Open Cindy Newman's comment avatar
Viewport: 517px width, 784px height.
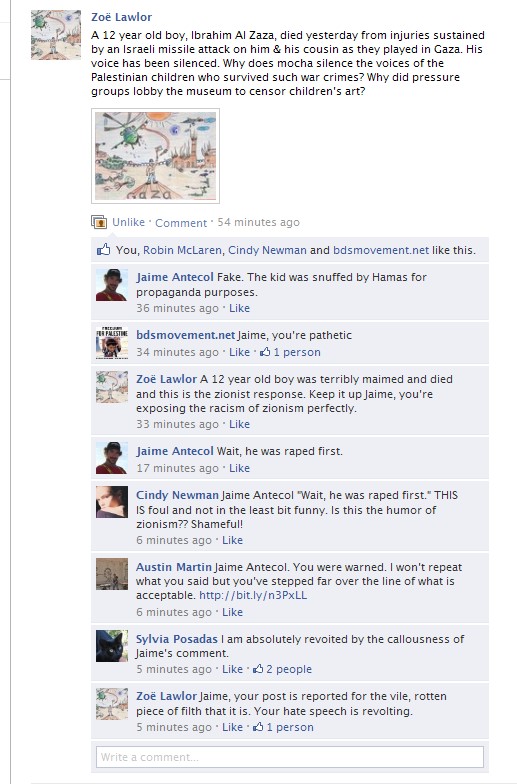click(x=112, y=502)
